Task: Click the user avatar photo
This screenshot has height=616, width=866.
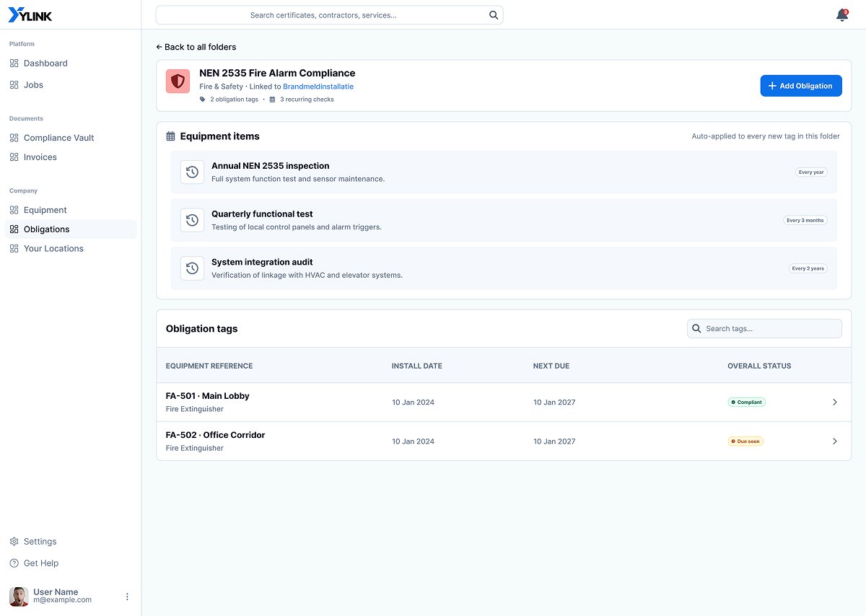Action: tap(19, 597)
